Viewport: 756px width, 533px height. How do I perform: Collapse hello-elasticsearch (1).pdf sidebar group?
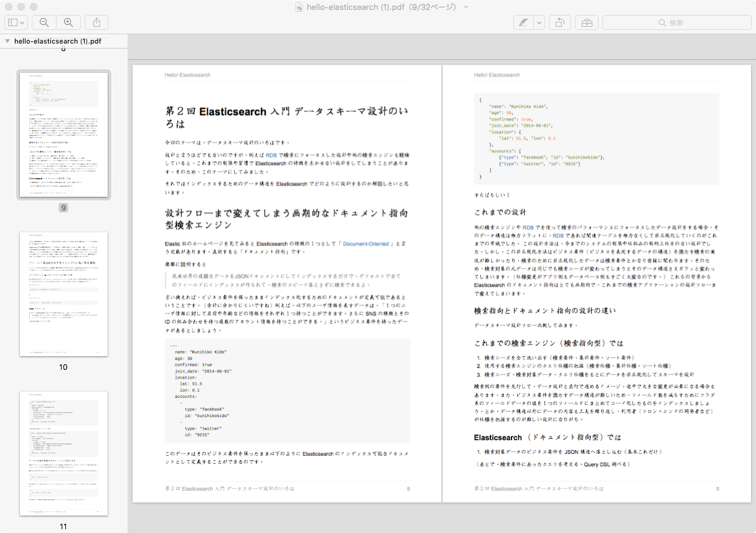coord(7,41)
